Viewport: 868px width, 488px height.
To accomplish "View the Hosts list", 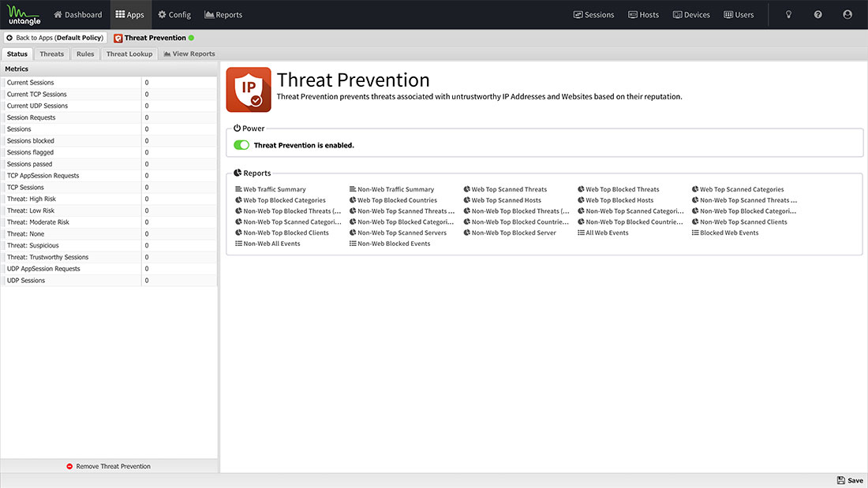I will [643, 15].
